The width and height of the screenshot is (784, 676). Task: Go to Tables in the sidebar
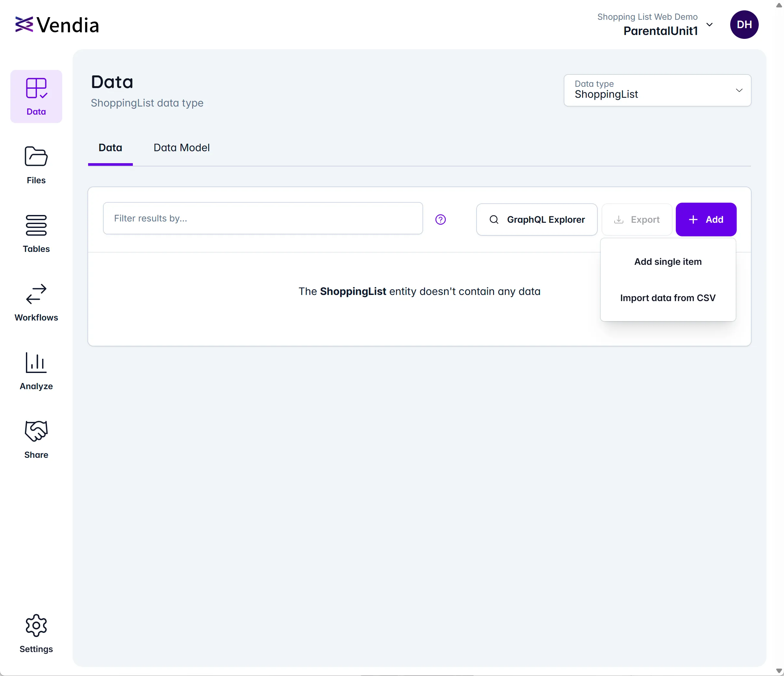[36, 234]
